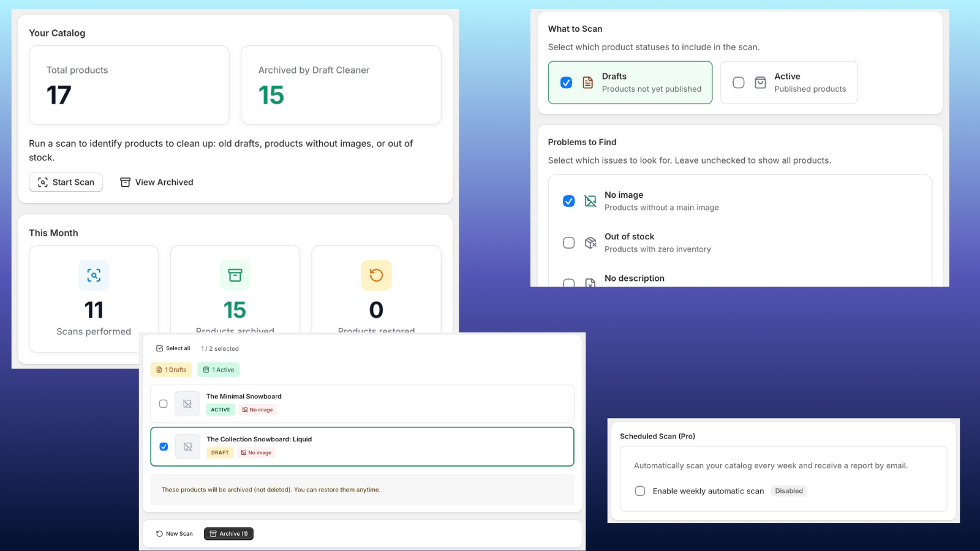The width and height of the screenshot is (980, 551).
Task: Start a New Scan
Action: (175, 534)
